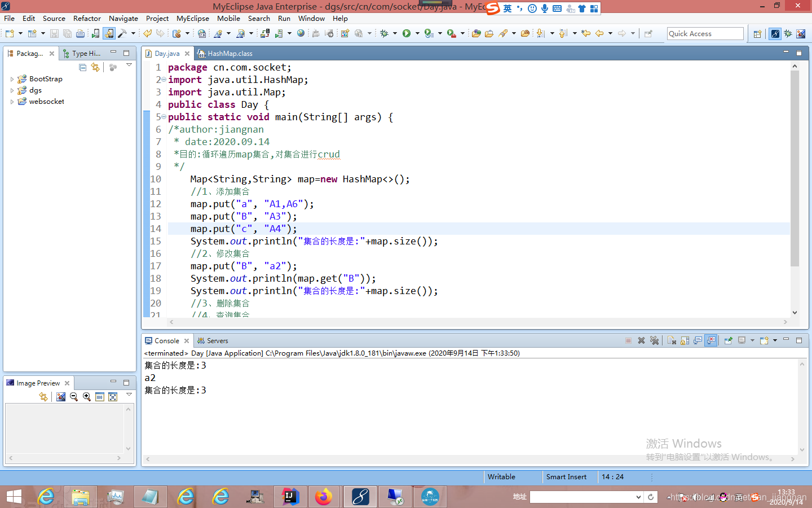Open IntelliJ IDEA from the taskbar
812x508 pixels.
(x=290, y=497)
